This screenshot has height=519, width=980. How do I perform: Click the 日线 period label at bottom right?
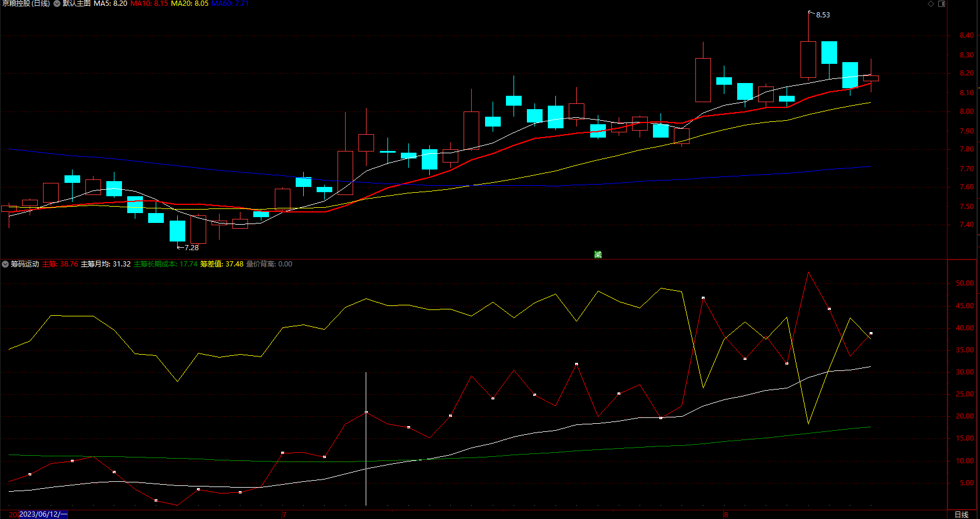(962, 514)
